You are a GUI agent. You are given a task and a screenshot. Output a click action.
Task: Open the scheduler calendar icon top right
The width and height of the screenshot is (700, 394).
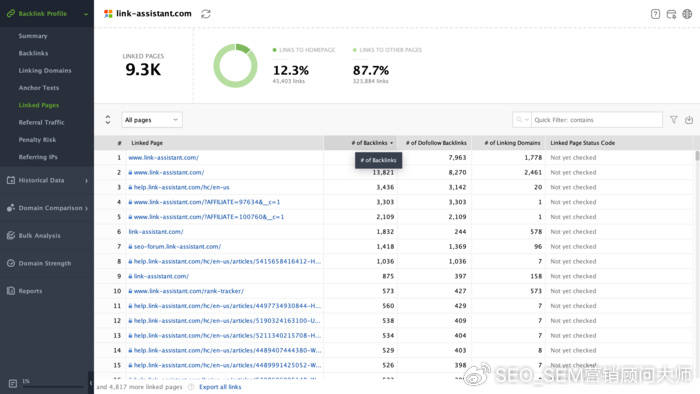[x=671, y=14]
